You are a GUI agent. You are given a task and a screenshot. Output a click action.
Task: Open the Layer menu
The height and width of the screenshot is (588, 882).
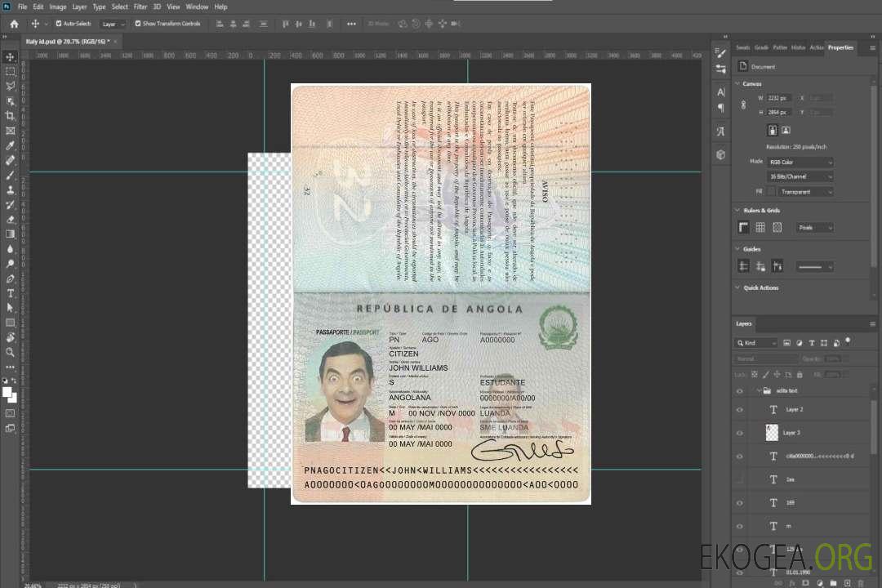79,7
